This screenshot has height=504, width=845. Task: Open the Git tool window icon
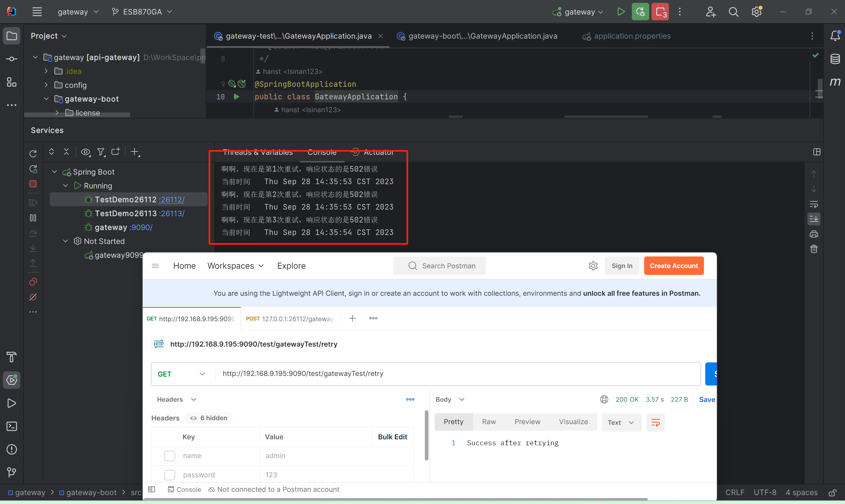(x=12, y=472)
